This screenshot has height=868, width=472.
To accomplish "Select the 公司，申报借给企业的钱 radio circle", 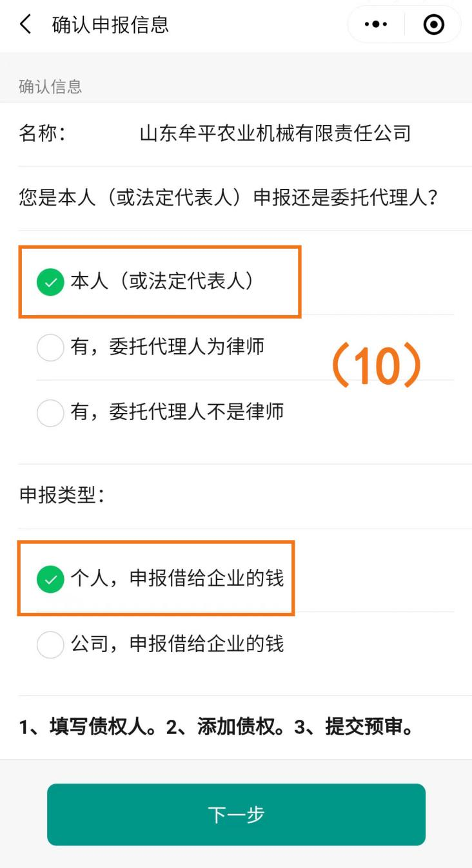I will click(x=50, y=644).
